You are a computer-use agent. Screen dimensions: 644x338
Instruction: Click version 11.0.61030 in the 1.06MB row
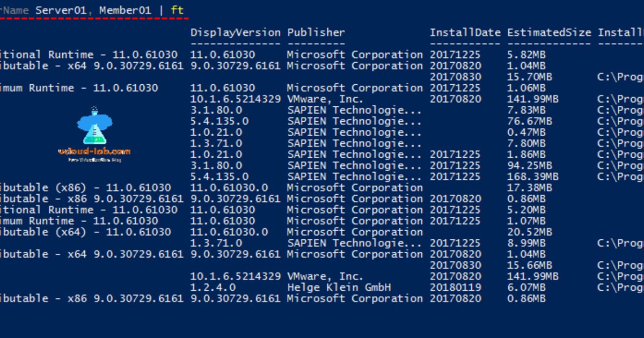point(223,88)
